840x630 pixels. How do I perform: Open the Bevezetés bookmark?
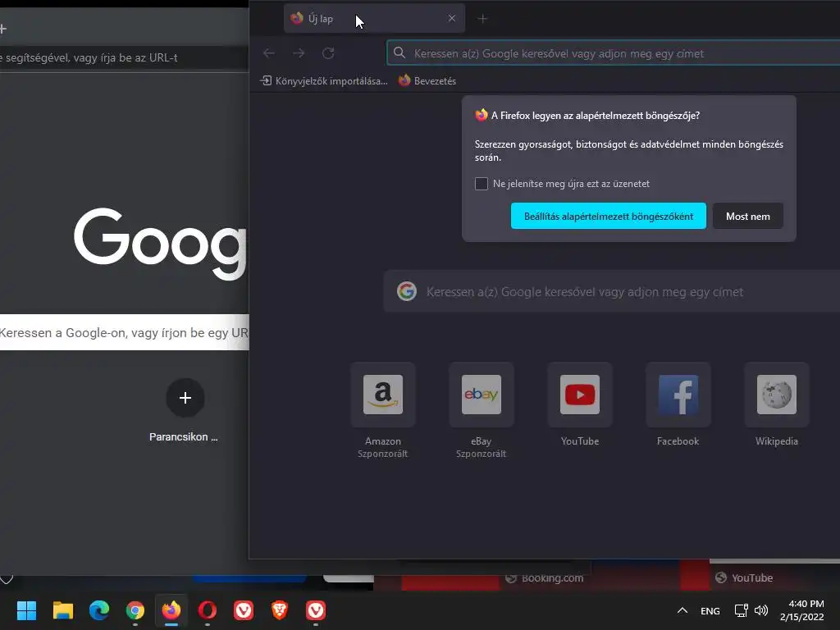(427, 81)
